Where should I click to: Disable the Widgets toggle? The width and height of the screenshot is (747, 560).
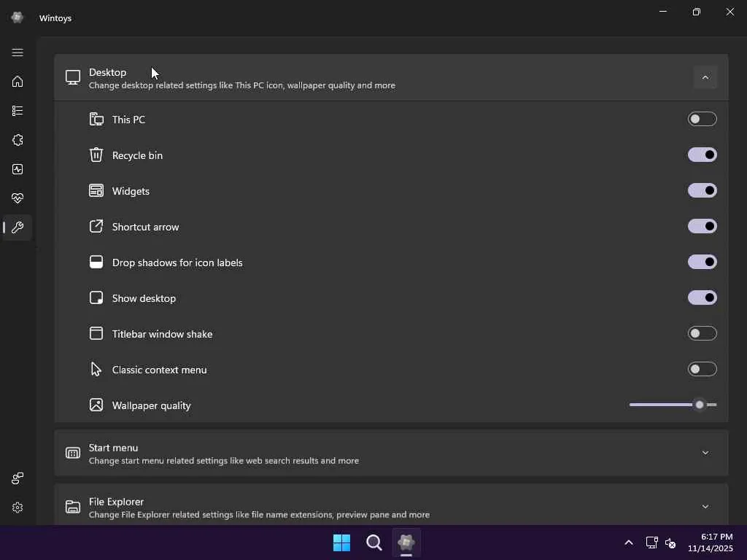coord(703,190)
